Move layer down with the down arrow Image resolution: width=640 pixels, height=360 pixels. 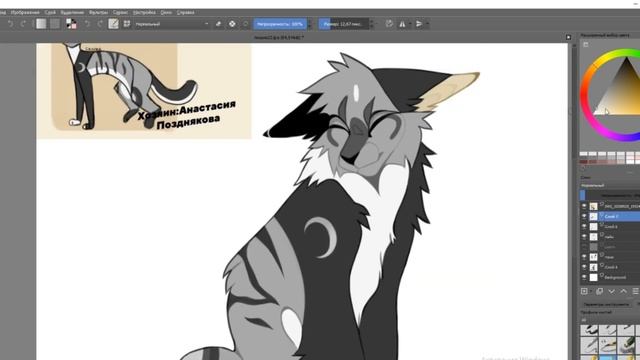(x=611, y=291)
